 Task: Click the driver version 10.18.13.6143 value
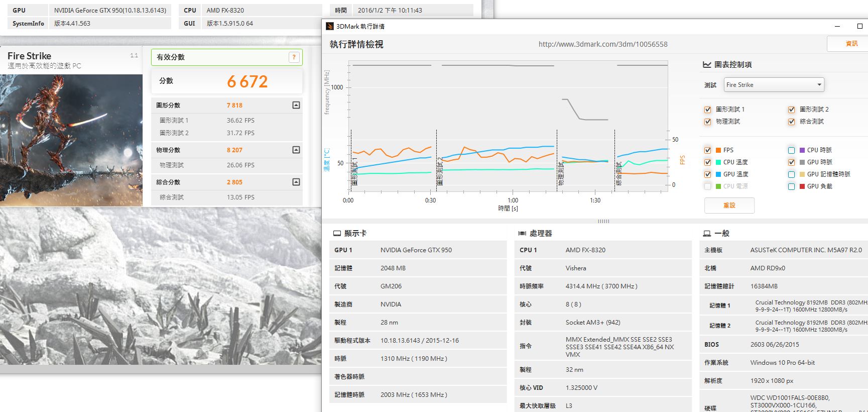click(x=420, y=341)
